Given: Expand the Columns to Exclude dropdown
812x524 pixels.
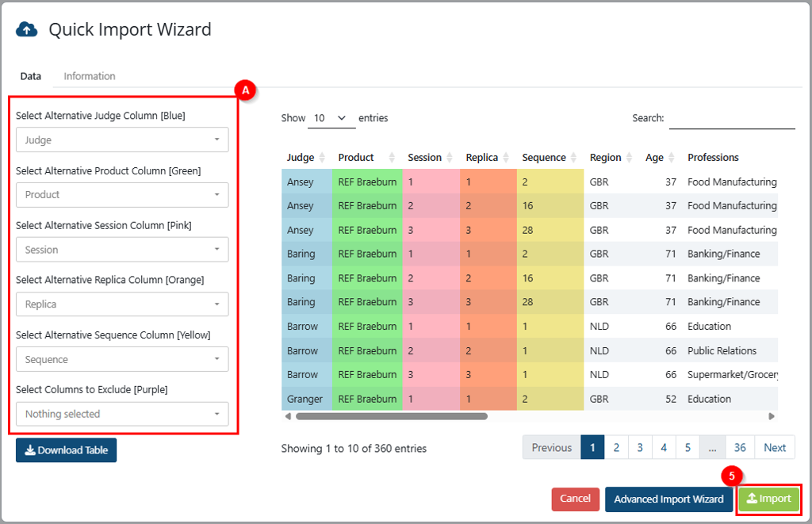Looking at the screenshot, I should click(x=122, y=415).
